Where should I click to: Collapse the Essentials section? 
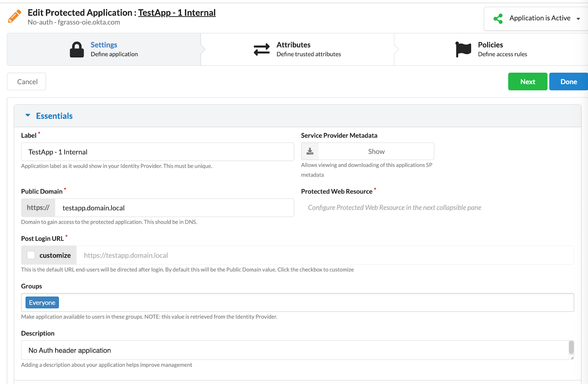(x=28, y=116)
